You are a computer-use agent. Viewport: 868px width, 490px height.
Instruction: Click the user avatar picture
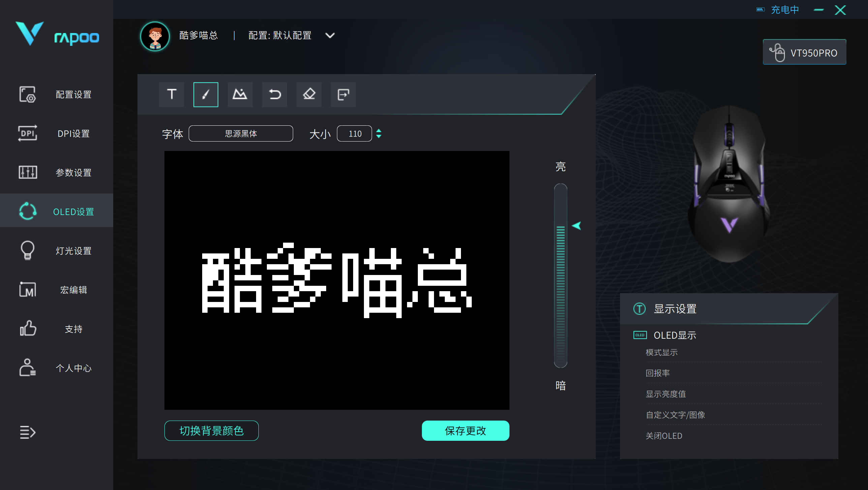[x=155, y=36]
